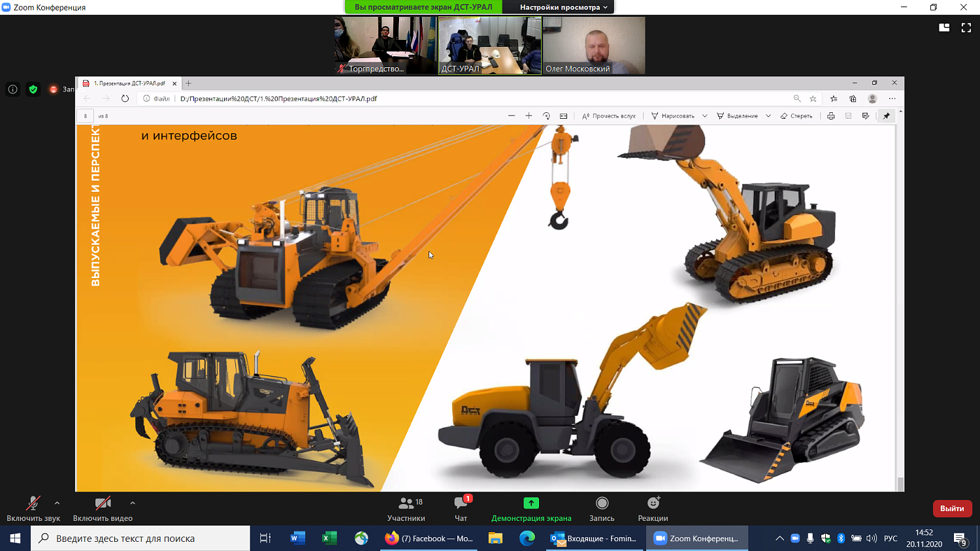Open the green encryption shield icon
This screenshot has height=551, width=980.
tap(33, 89)
